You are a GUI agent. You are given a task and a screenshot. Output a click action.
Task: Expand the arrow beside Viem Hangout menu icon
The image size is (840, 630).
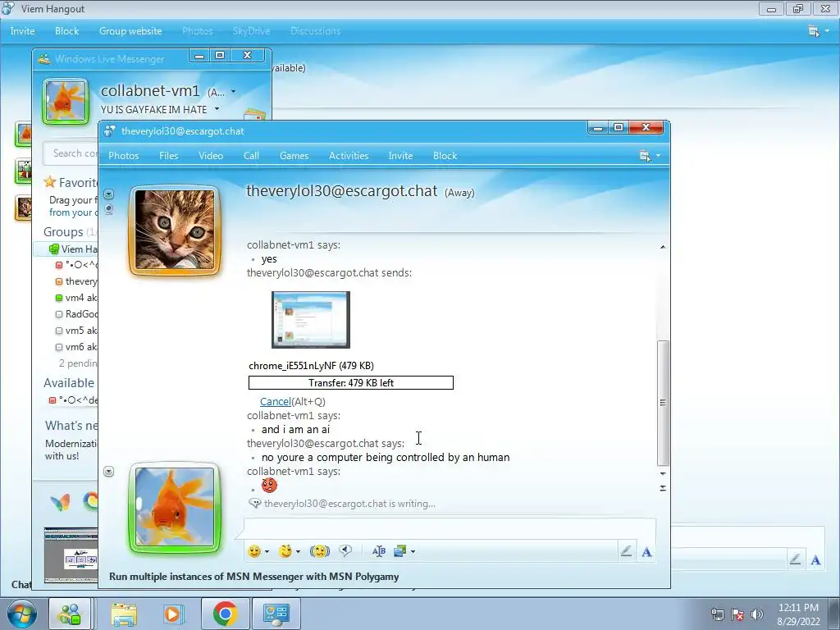[827, 32]
